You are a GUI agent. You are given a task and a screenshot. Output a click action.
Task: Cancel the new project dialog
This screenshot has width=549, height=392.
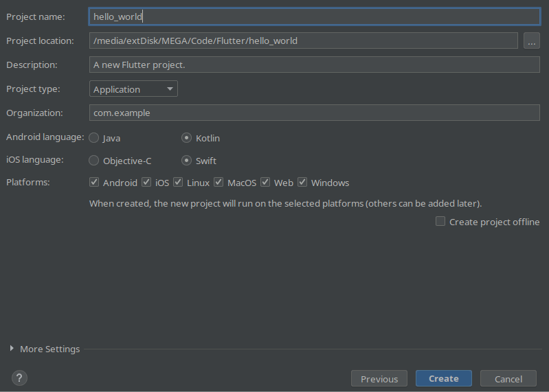[x=508, y=379]
